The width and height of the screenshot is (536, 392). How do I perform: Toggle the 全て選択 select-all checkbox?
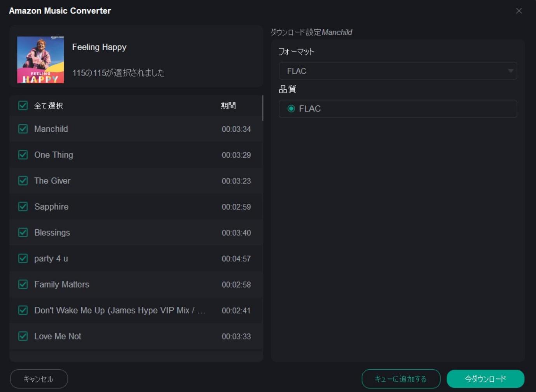click(23, 105)
